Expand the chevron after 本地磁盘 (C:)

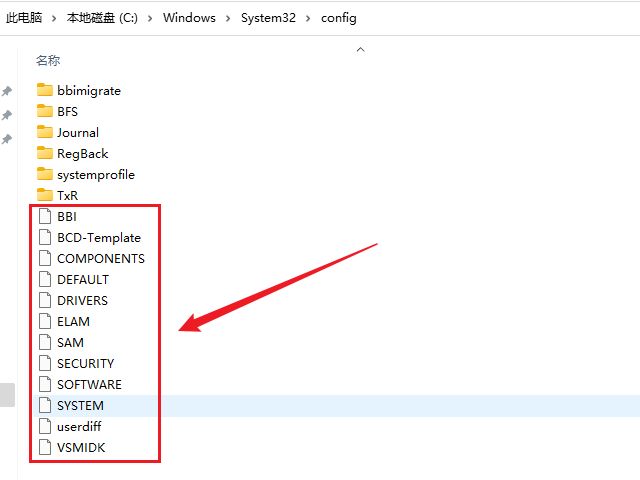pos(150,18)
